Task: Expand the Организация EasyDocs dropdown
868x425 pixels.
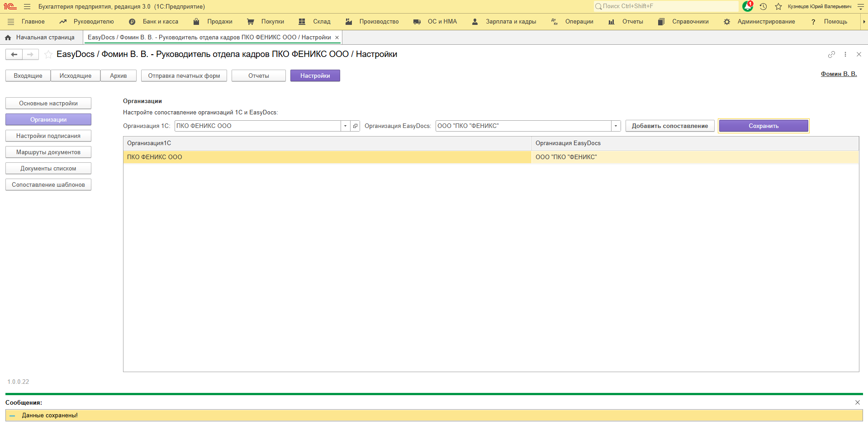Action: tap(616, 126)
